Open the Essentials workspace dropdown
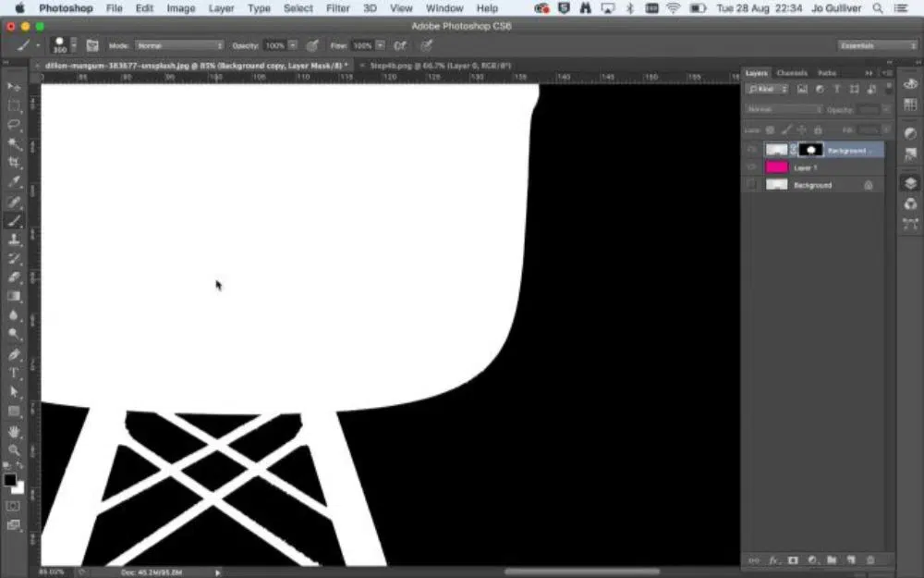Image resolution: width=924 pixels, height=578 pixels. [x=877, y=45]
